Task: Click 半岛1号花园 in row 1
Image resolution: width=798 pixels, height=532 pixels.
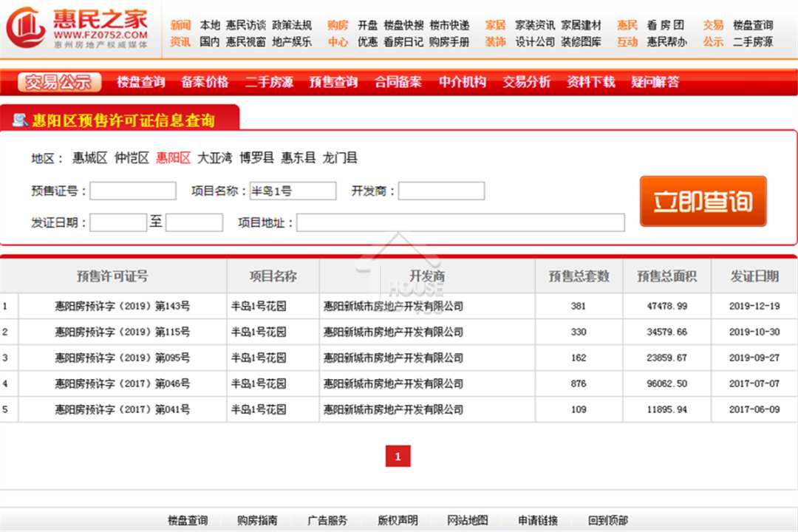Action: click(259, 306)
